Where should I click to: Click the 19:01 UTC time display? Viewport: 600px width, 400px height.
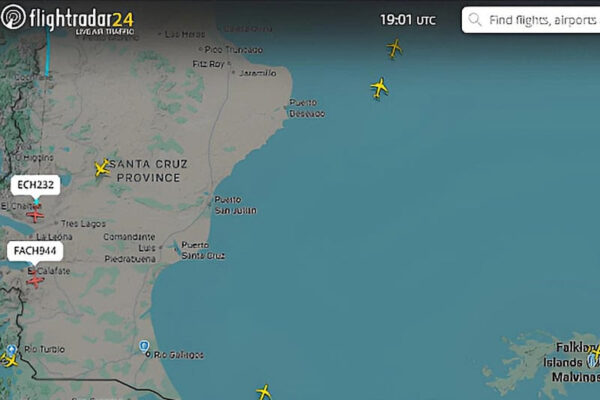pyautogui.click(x=408, y=20)
